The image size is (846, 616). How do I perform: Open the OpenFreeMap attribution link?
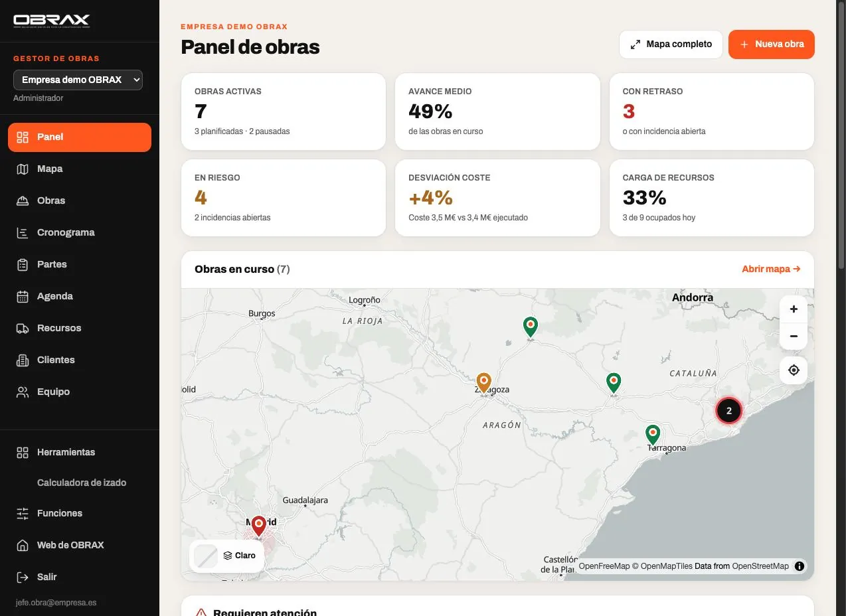(x=604, y=566)
